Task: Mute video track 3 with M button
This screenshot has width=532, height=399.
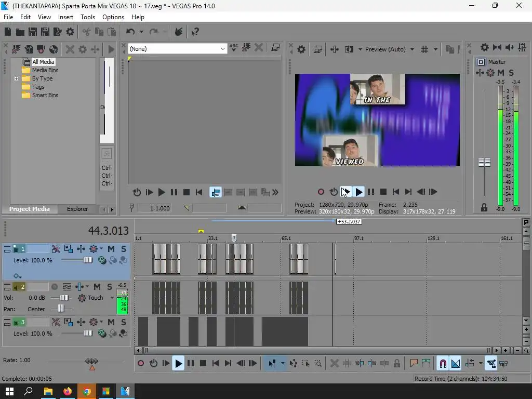Action: coord(111,322)
